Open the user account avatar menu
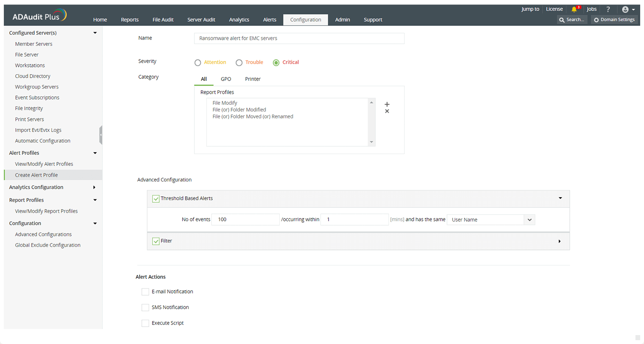Screen dimensions: 644x344 click(x=628, y=9)
